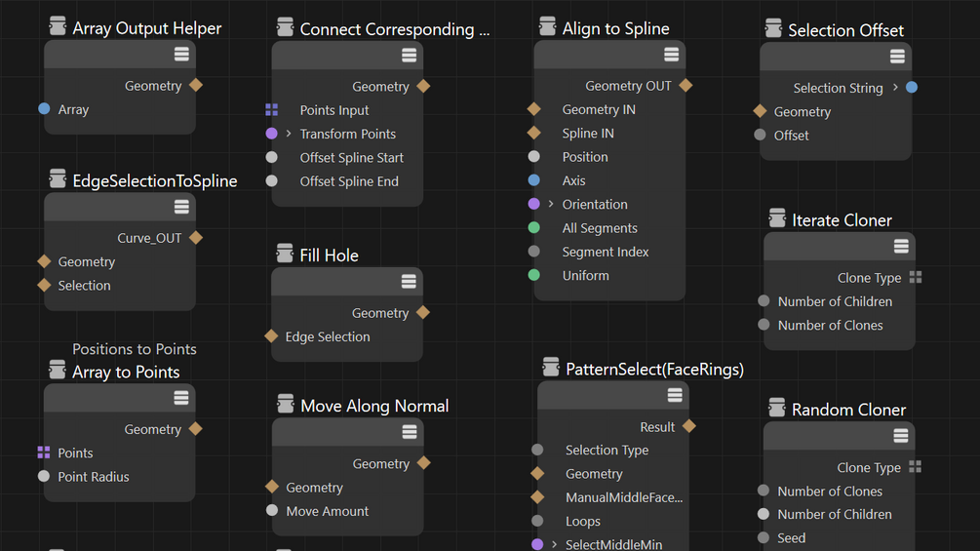This screenshot has height=551, width=980.
Task: Expand the Orientation port chevron
Action: 551,204
